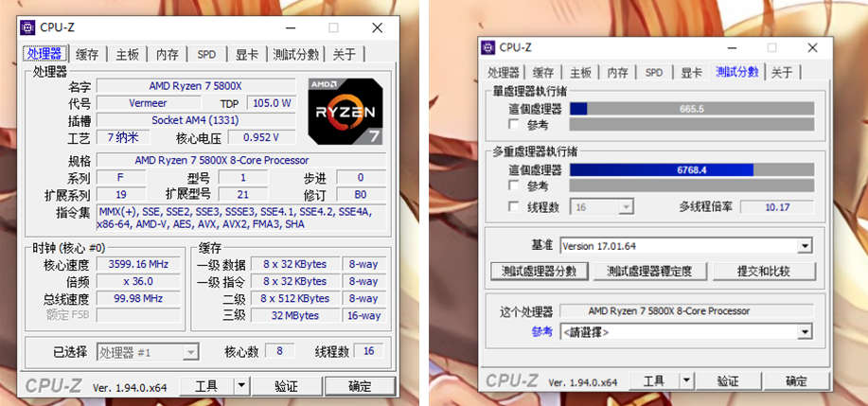Click the 核心速度 value 3599.16 MHz
This screenshot has width=868, height=406.
coord(138,264)
